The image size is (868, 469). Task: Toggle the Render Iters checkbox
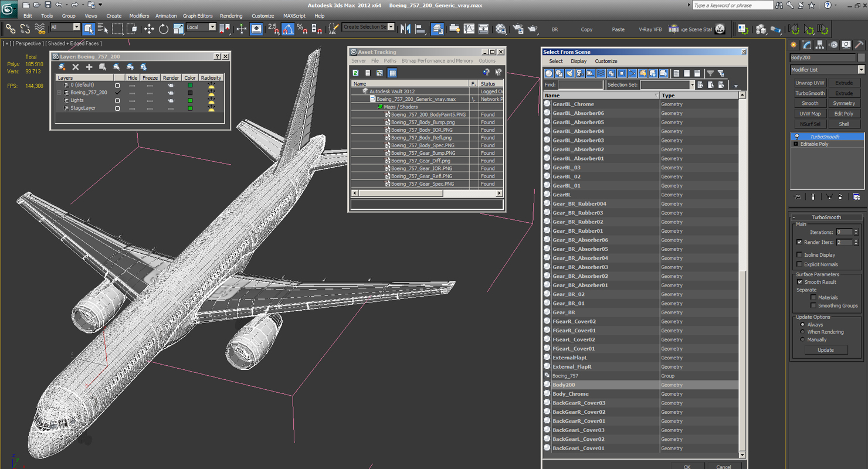coord(799,242)
